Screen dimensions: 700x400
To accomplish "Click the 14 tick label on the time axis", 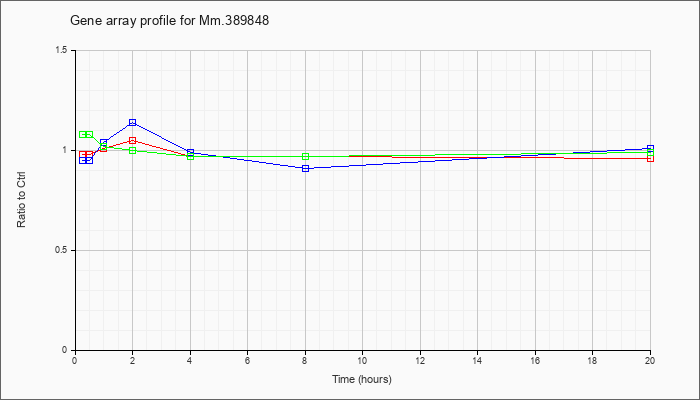I will pyautogui.click(x=477, y=360).
